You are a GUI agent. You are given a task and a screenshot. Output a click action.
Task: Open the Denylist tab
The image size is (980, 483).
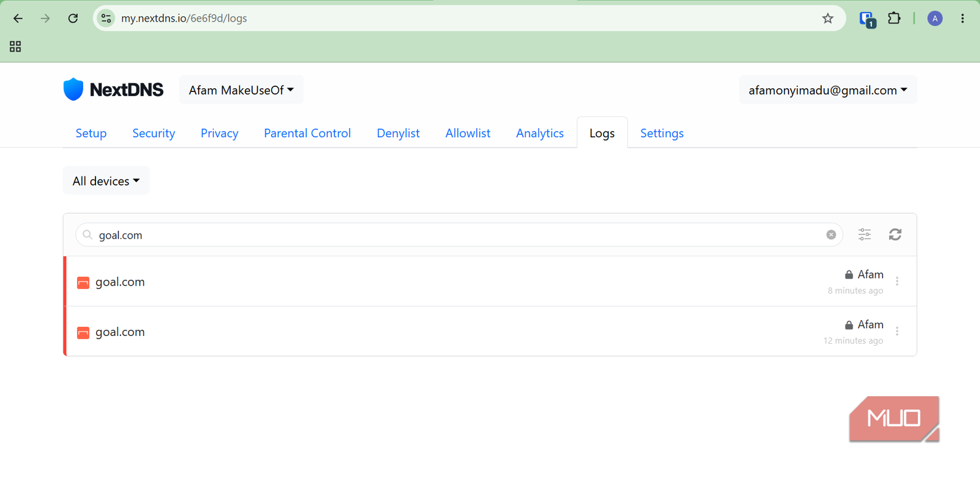(x=399, y=133)
